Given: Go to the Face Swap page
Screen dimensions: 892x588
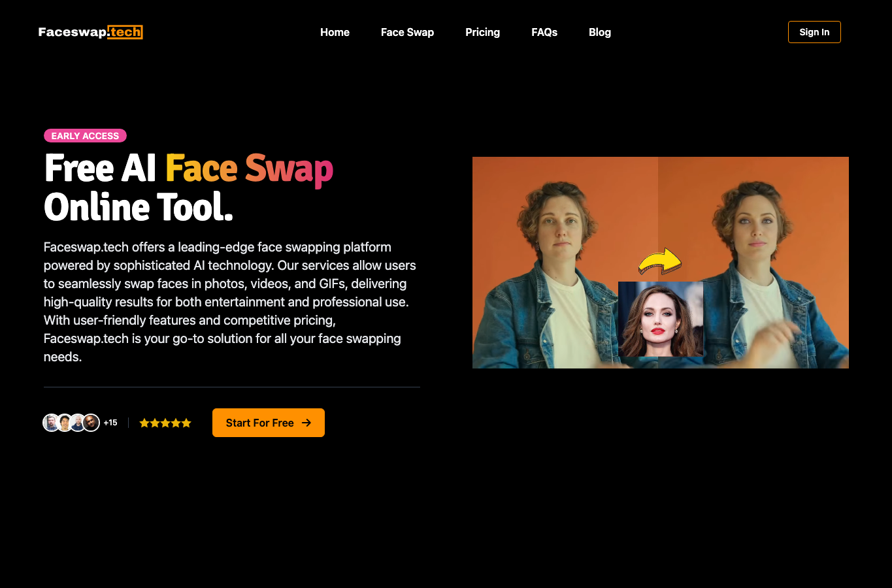Looking at the screenshot, I should (x=407, y=32).
